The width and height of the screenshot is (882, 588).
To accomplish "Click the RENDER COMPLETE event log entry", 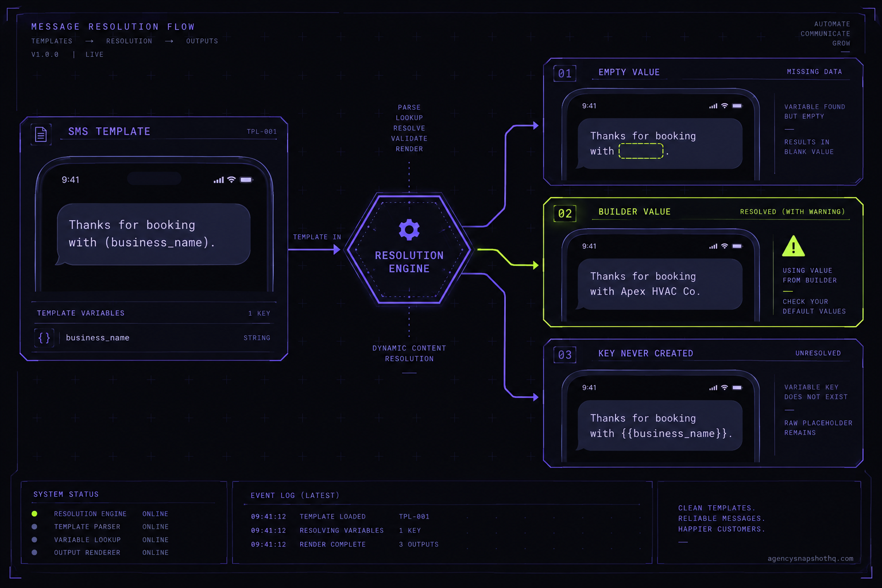I will click(x=345, y=544).
